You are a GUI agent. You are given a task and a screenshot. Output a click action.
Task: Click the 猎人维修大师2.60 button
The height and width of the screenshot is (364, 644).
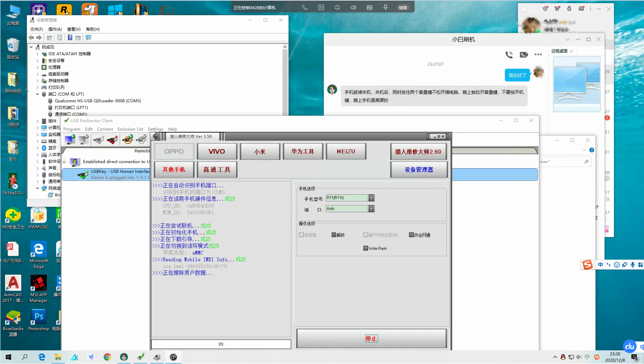[419, 151]
